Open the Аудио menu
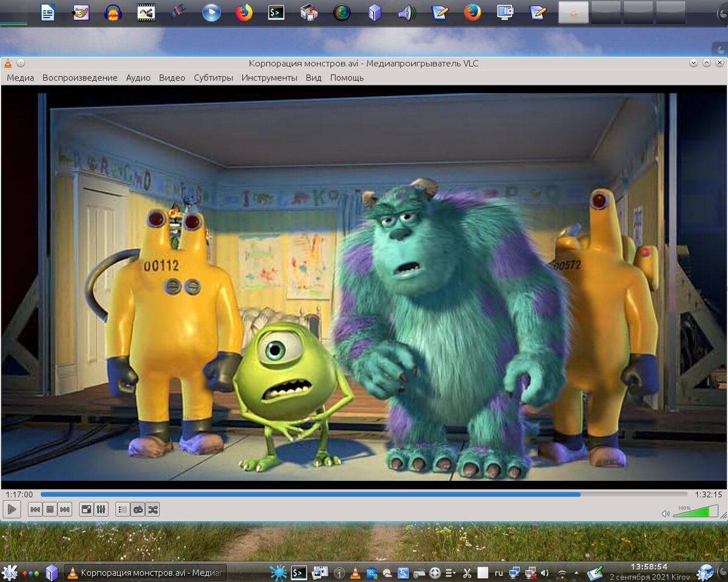Image resolution: width=728 pixels, height=582 pixels. (x=138, y=78)
